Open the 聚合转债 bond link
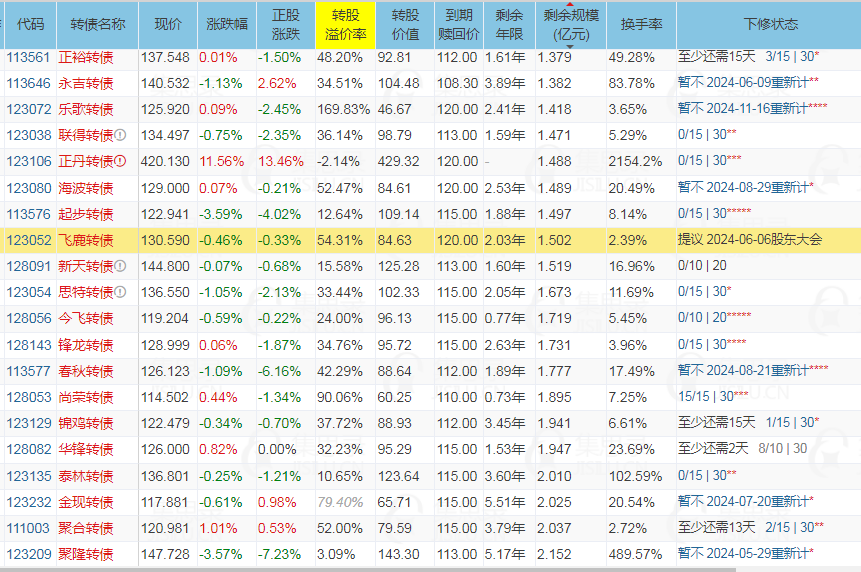This screenshot has width=861, height=572. [86, 528]
